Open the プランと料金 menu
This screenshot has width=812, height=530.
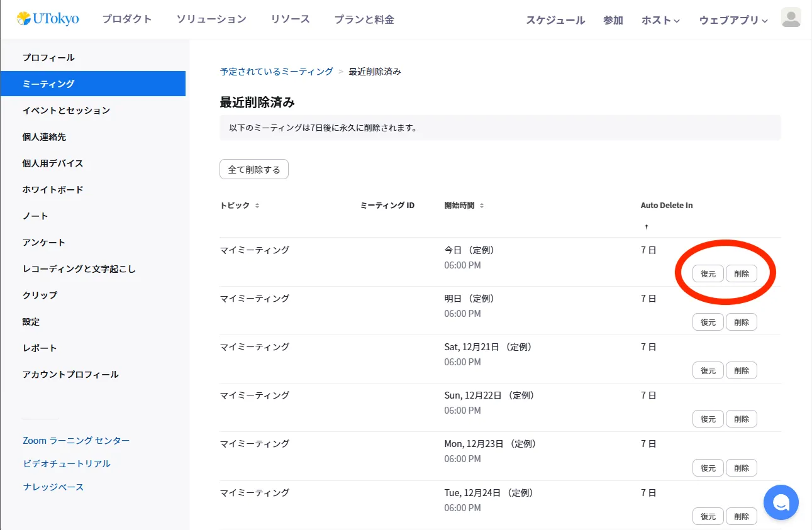coord(364,19)
